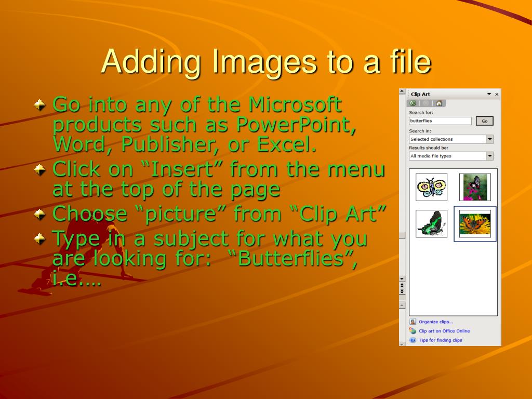
Task: Open Tips for finding clips link
Action: (441, 340)
